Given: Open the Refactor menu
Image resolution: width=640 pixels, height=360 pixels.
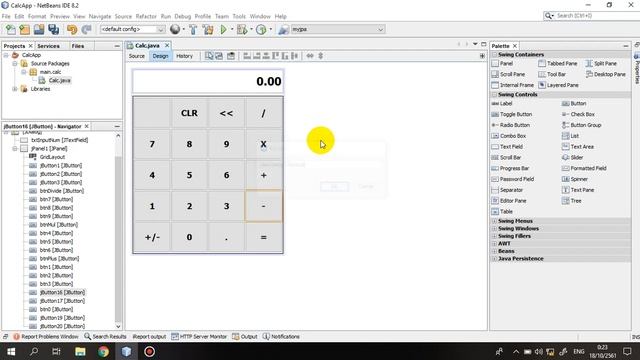Looking at the screenshot, I should click(146, 16).
